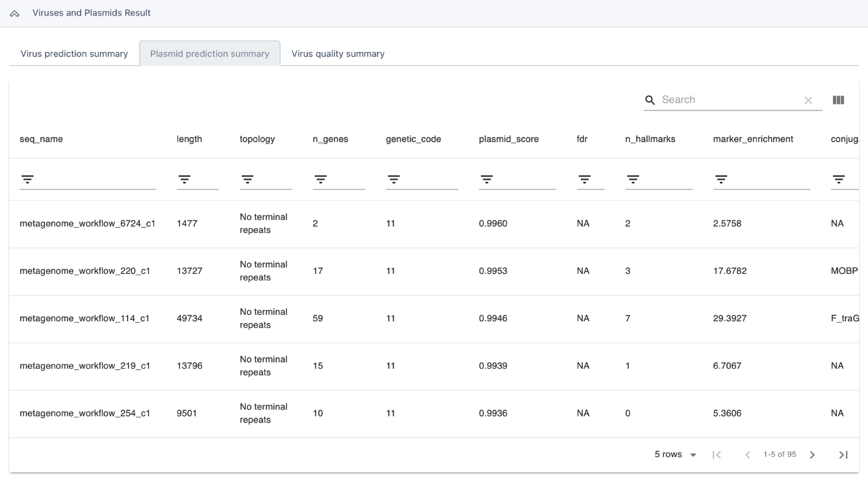Go to the next page

click(812, 455)
